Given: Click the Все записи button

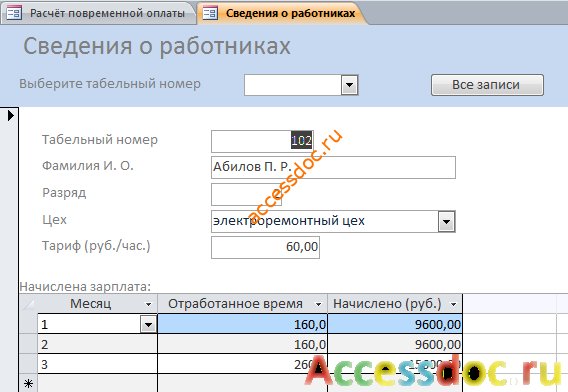Looking at the screenshot, I should pyautogui.click(x=487, y=85).
